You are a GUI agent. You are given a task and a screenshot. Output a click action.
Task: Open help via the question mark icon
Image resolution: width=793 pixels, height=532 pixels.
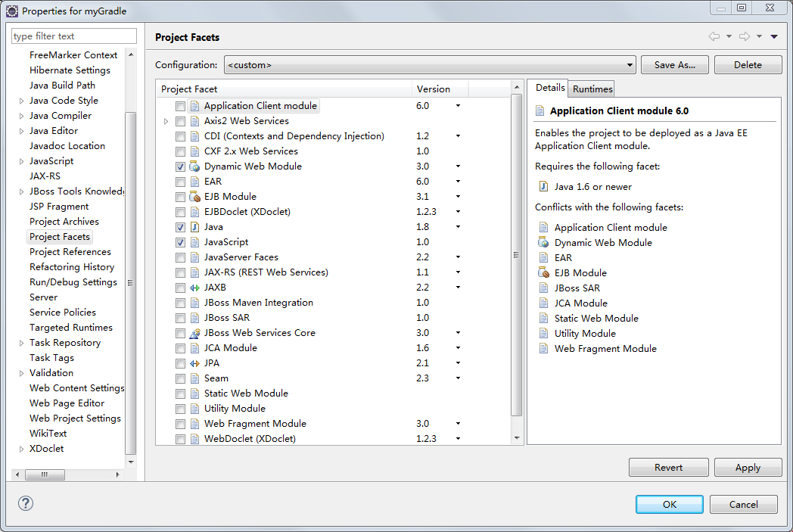point(26,503)
